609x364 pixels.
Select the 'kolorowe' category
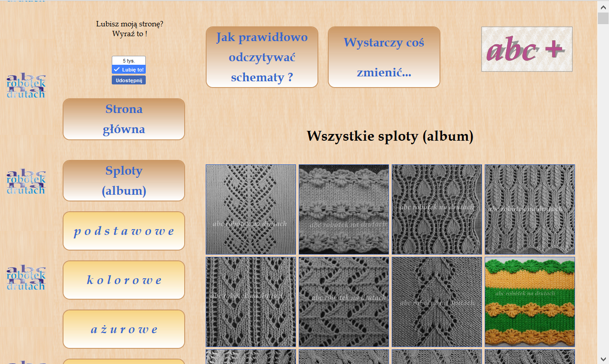124,280
